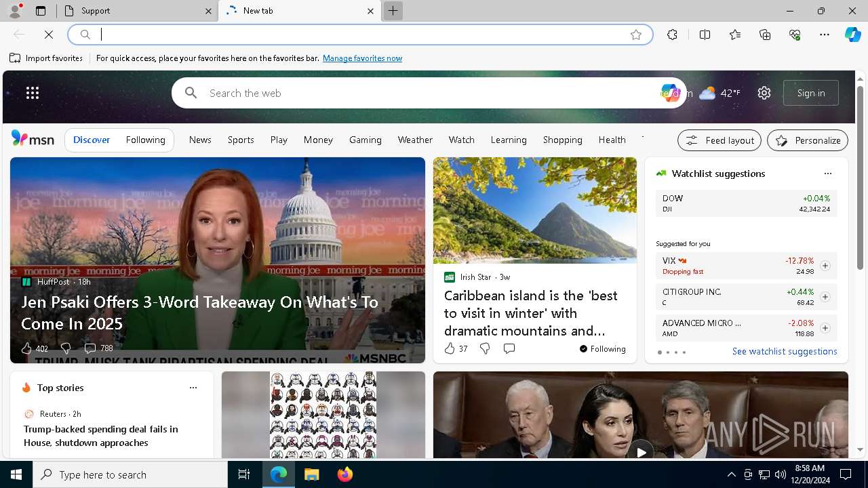Play the video in bottom news card
This screenshot has height=488, width=868.
641,451
